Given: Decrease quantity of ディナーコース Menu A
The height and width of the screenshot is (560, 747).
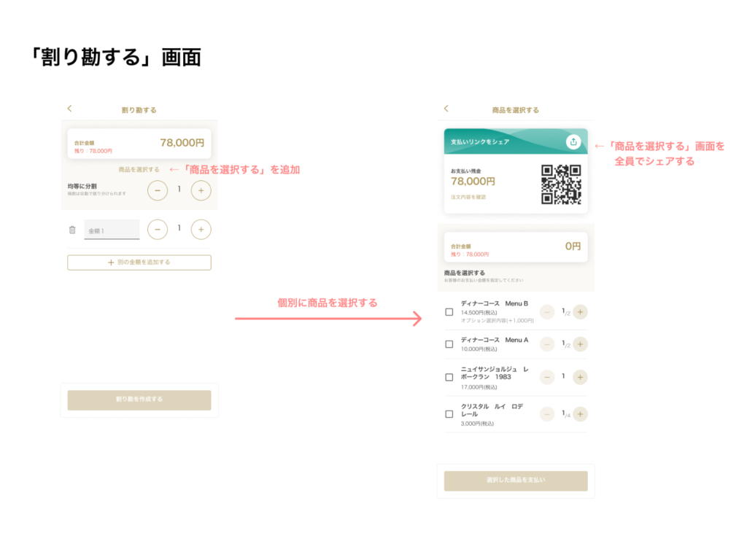Looking at the screenshot, I should pos(547,344).
